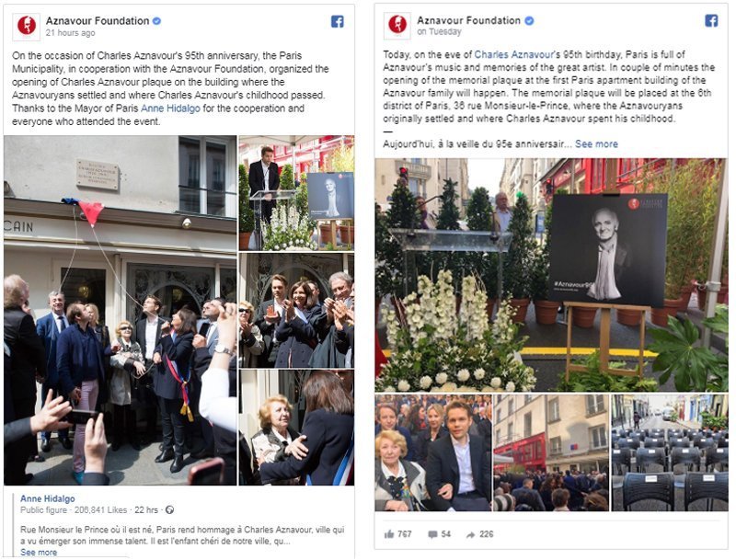The image size is (736, 560).
Task: Open the Aznavour Foundation avatar on the left post
Action: point(27,27)
